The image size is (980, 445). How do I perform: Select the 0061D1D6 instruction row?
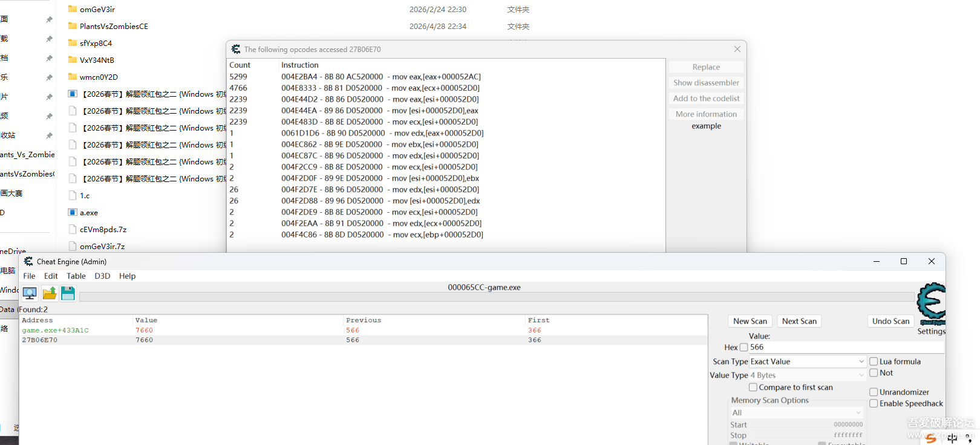pyautogui.click(x=446, y=133)
